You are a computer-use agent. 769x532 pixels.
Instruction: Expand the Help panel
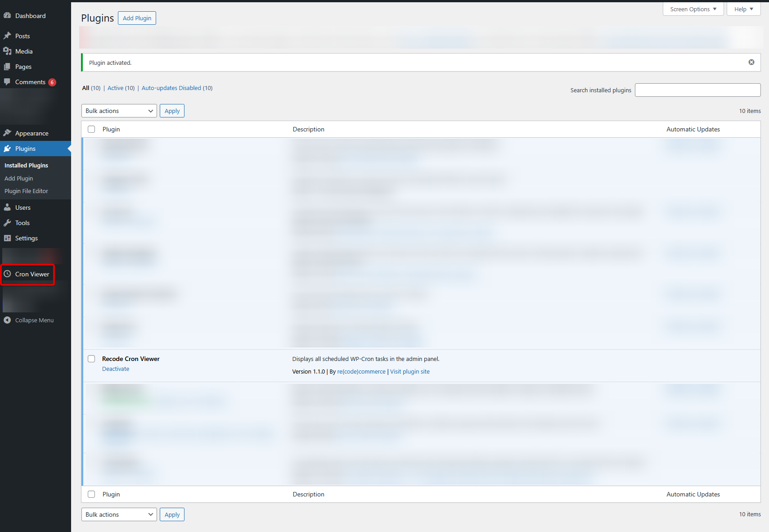coord(743,9)
